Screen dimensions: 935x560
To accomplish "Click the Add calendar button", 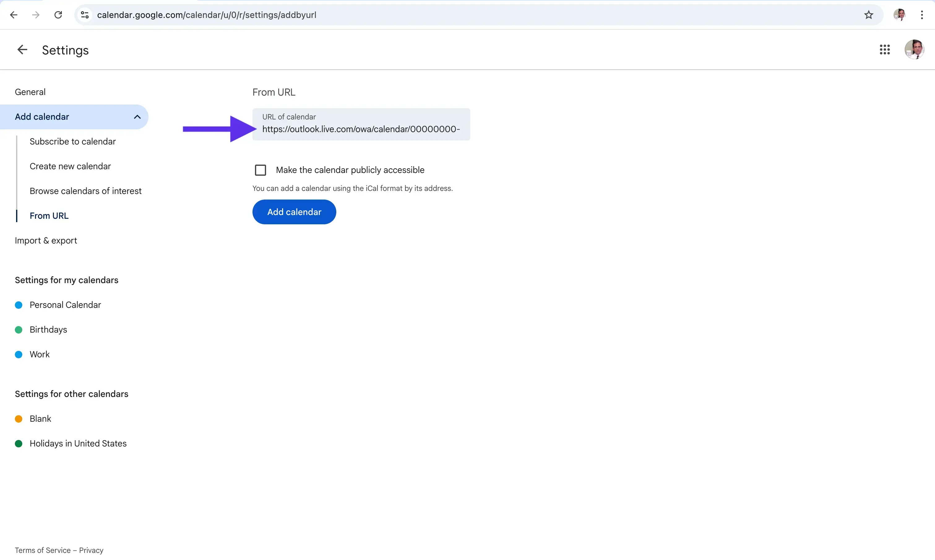I will point(294,212).
